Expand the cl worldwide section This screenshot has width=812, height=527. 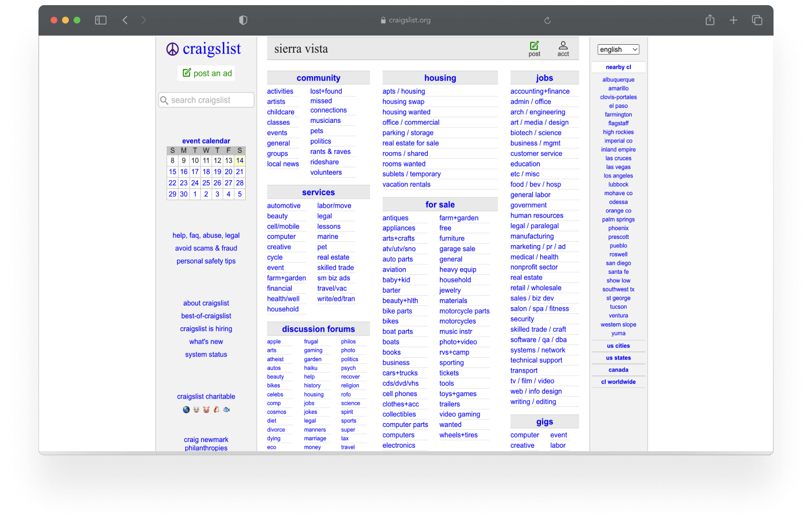pyautogui.click(x=618, y=382)
